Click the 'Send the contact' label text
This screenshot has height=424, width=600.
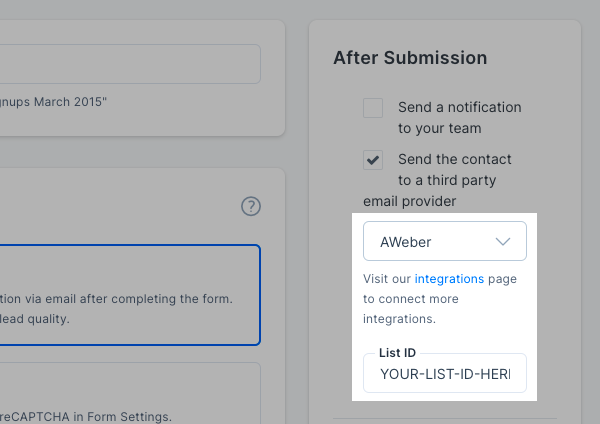[454, 159]
